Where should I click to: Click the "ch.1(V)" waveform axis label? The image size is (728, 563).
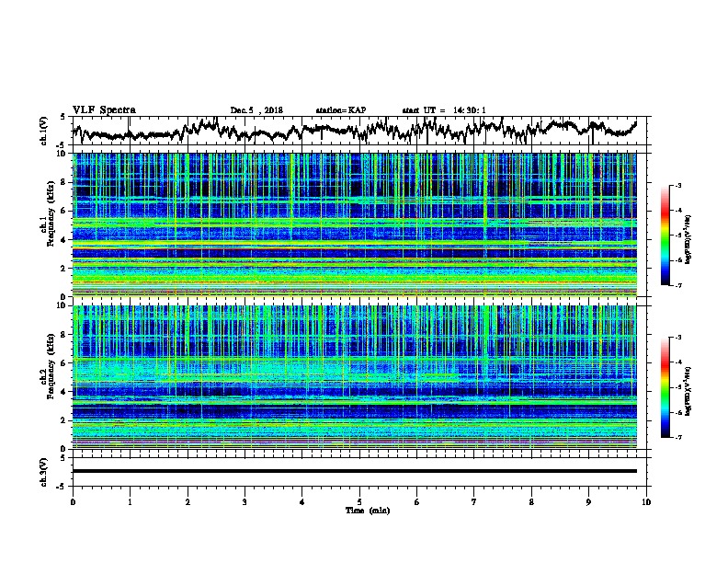tap(44, 131)
